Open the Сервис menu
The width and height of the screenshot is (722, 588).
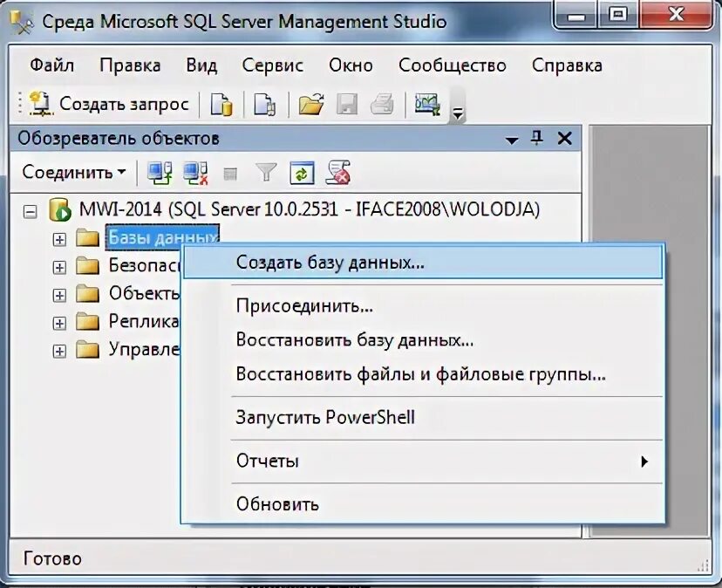coord(273,65)
